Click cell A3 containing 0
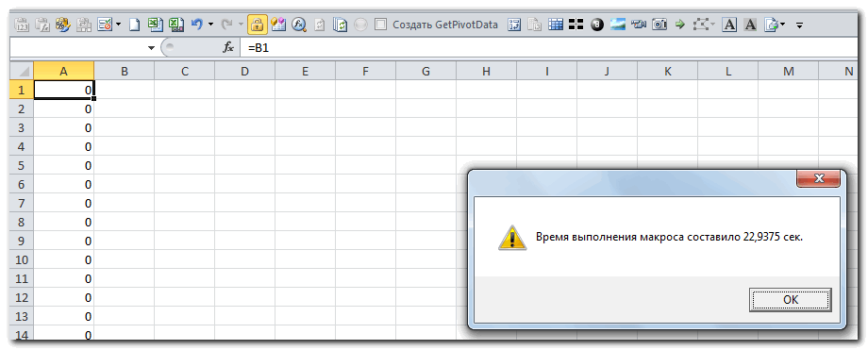 [63, 127]
